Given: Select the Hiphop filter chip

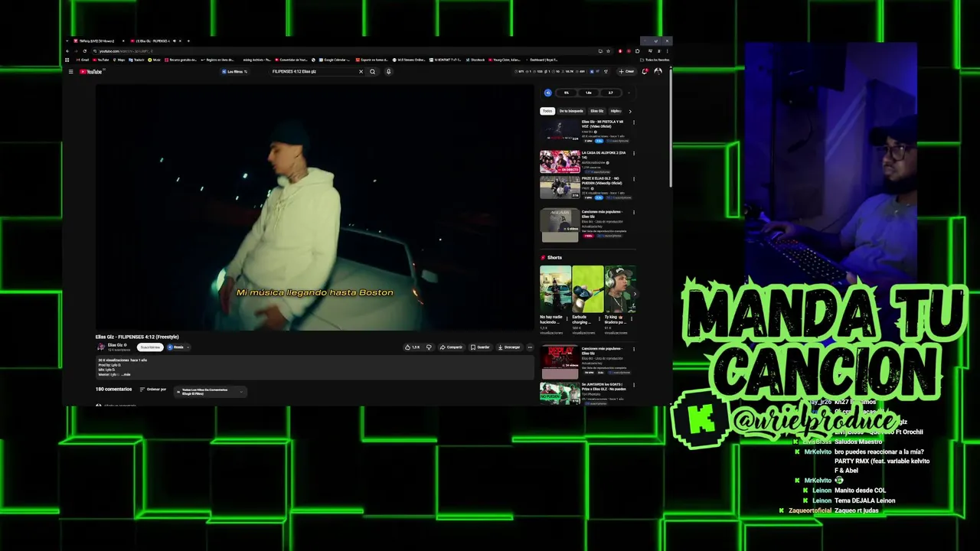Looking at the screenshot, I should tap(616, 111).
